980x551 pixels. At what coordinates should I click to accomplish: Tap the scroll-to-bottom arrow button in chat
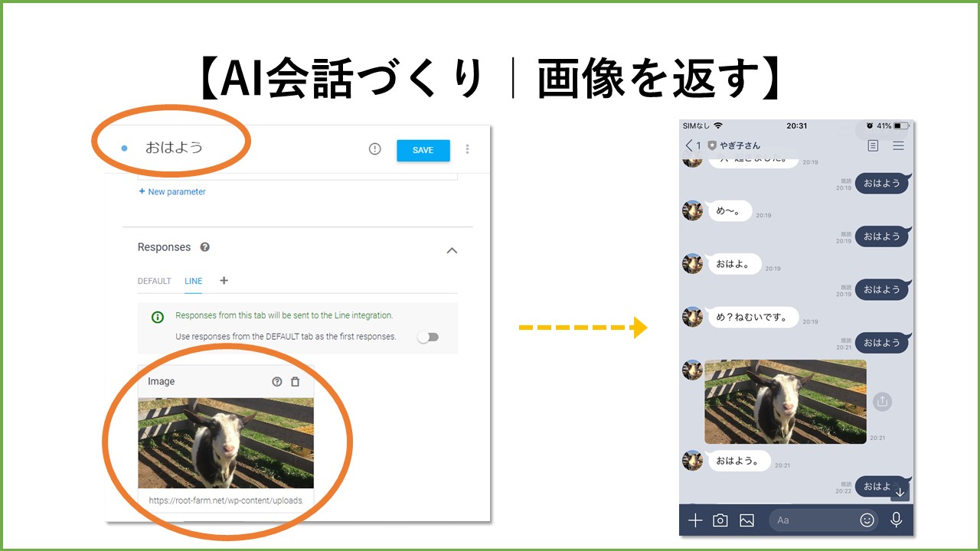tap(900, 491)
